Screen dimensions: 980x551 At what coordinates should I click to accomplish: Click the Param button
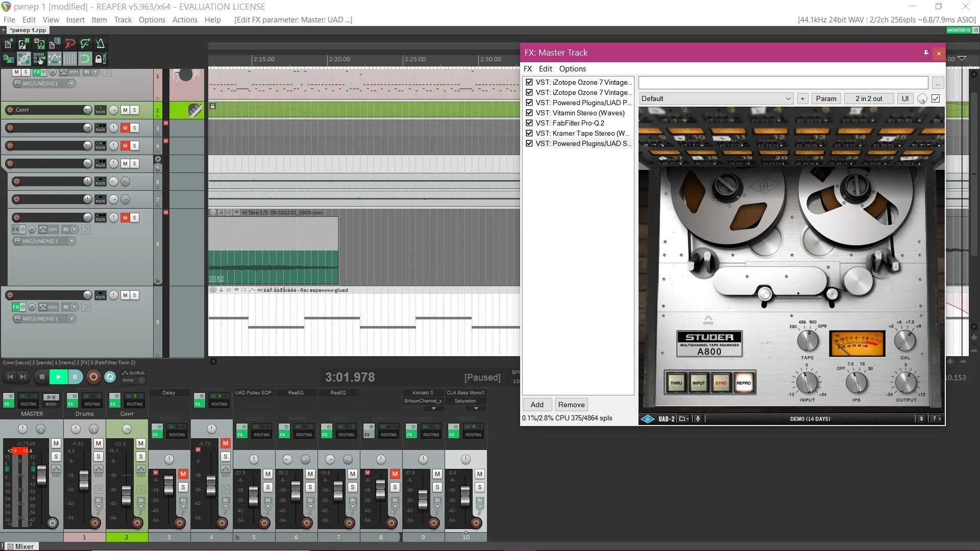click(826, 98)
